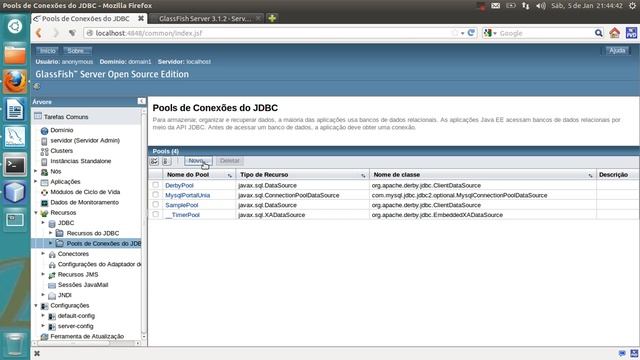Open volume indicator in top panel
640x360 pixels.
(541, 6)
